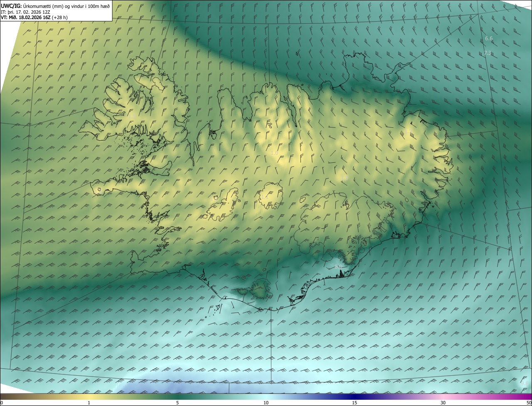532x406 pixels.
Task: Click the '(+28 h)' forecast offset text
Action: tap(60, 17)
